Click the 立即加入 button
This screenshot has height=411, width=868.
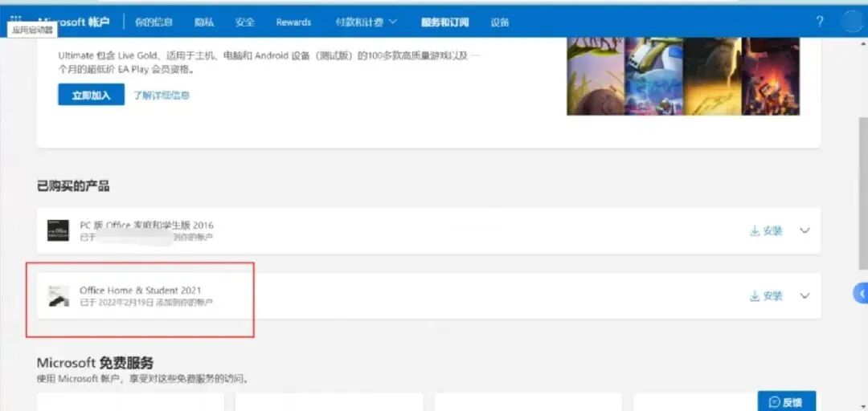[x=91, y=95]
